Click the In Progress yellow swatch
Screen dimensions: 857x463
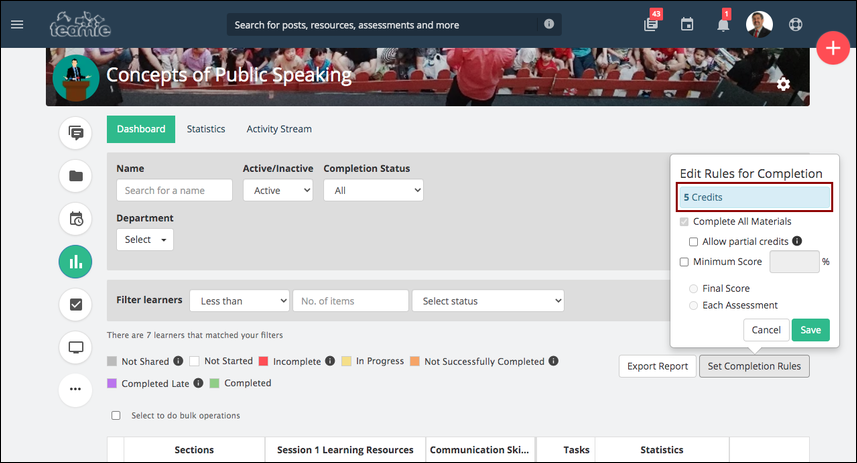pos(346,361)
